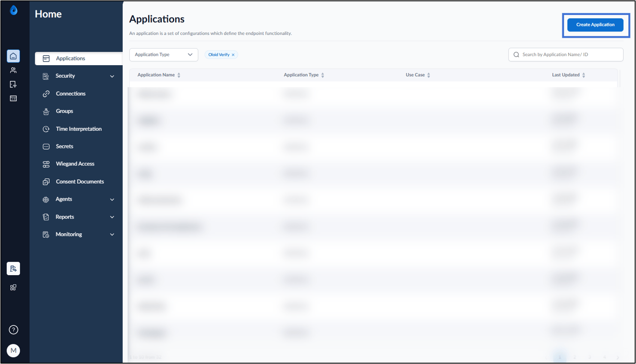Screen dimensions: 636x364
Task: Click the Secrets icon in sidebar
Action: point(46,147)
